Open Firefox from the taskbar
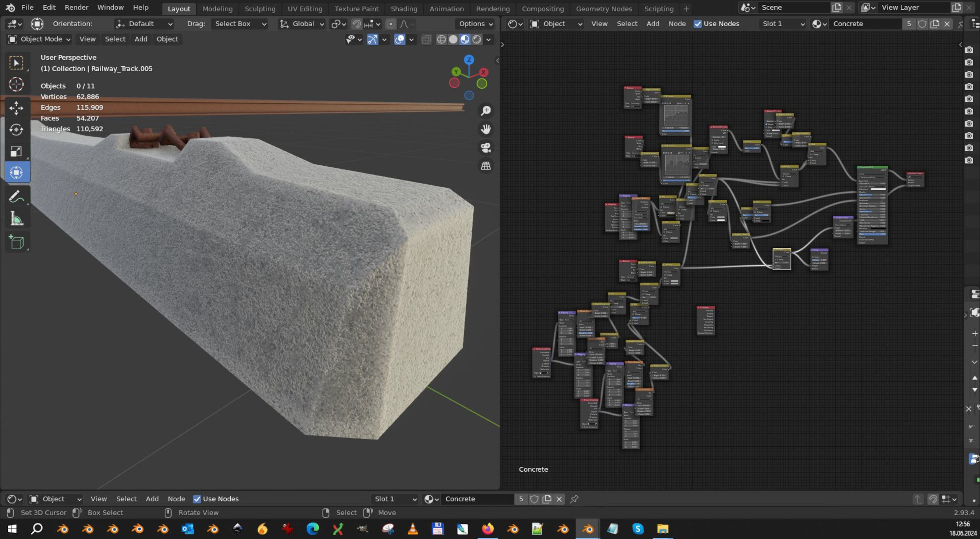This screenshot has width=980, height=539. pos(488,529)
